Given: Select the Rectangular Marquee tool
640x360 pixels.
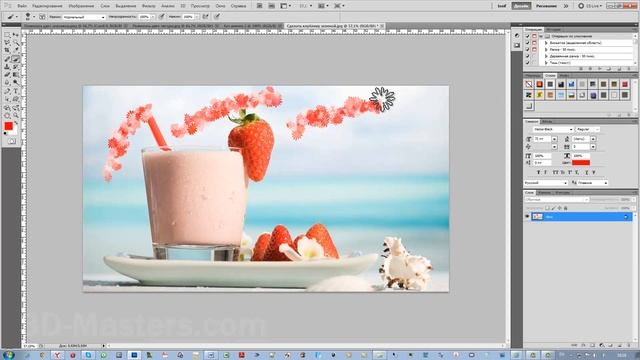Looking at the screenshot, I should pos(7,35).
